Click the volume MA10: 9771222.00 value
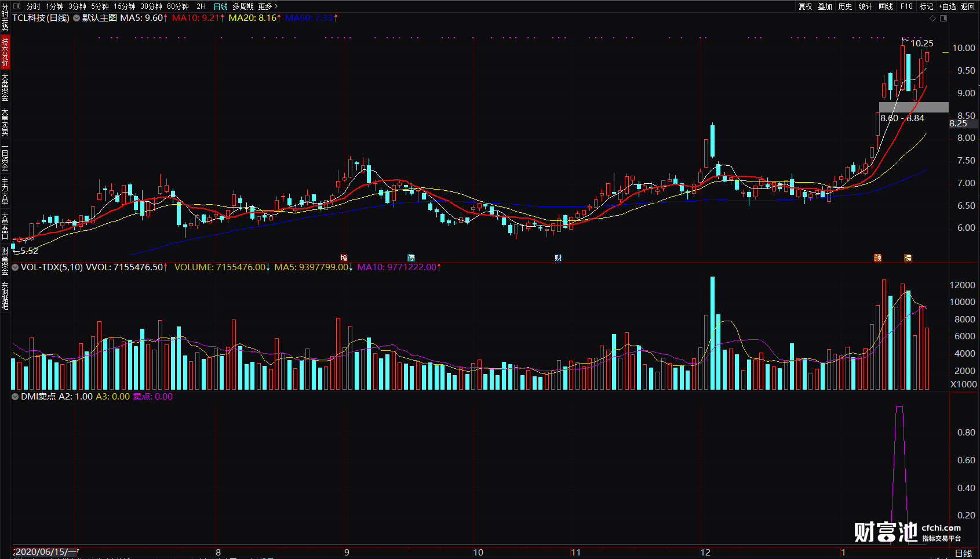The width and height of the screenshot is (980, 559). [399, 267]
